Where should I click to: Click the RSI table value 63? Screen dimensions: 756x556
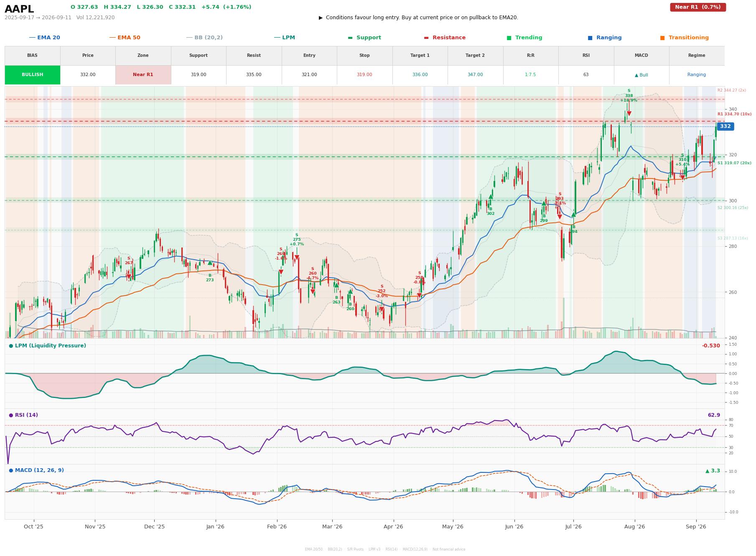[x=586, y=75]
